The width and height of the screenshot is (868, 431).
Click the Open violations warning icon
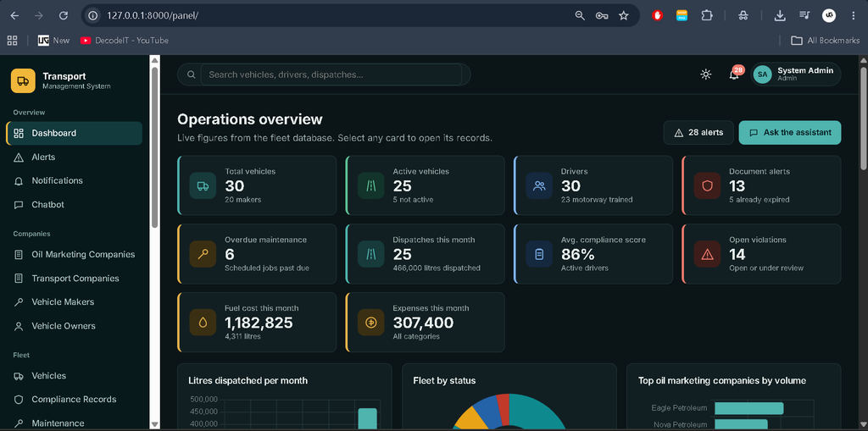pos(707,255)
